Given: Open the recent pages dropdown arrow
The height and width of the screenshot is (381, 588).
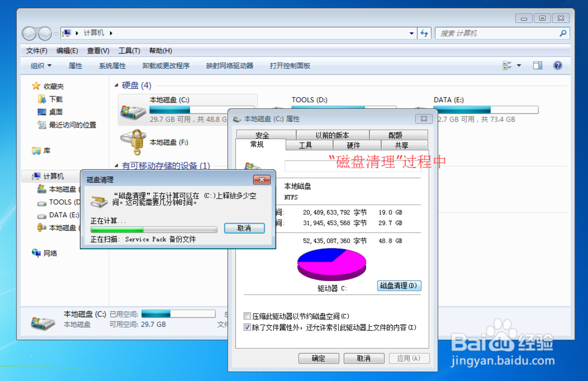Looking at the screenshot, I should pos(56,34).
